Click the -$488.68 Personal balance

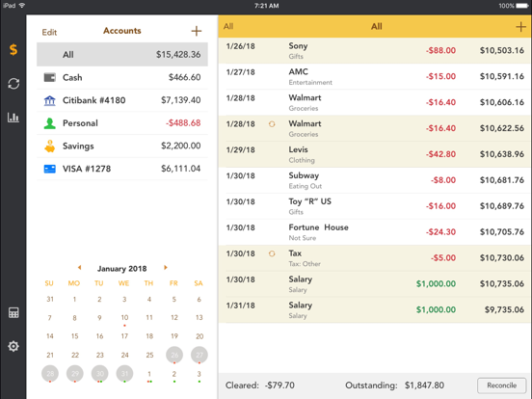[x=183, y=122]
